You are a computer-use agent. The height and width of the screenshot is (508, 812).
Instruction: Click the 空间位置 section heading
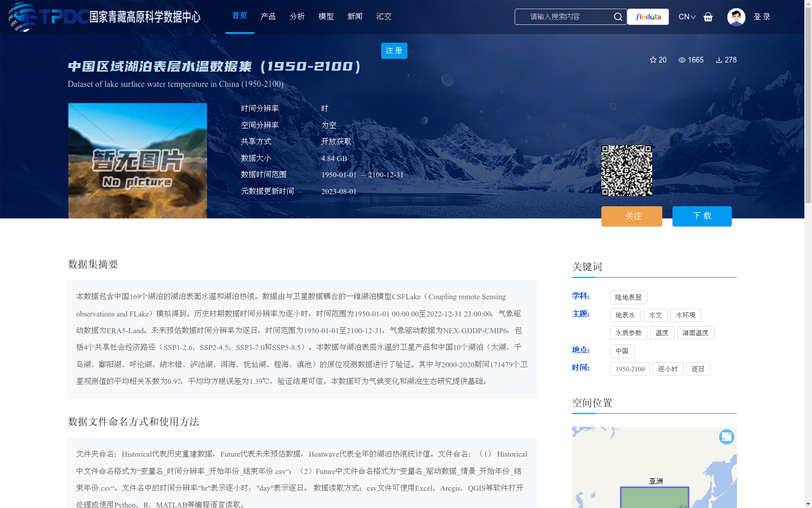pyautogui.click(x=592, y=403)
